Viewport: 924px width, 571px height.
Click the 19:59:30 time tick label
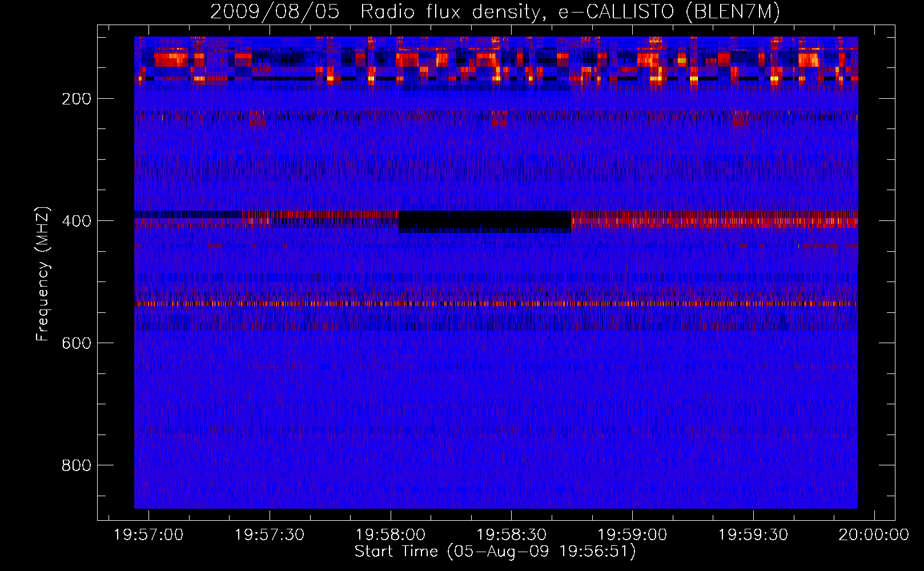coord(753,535)
